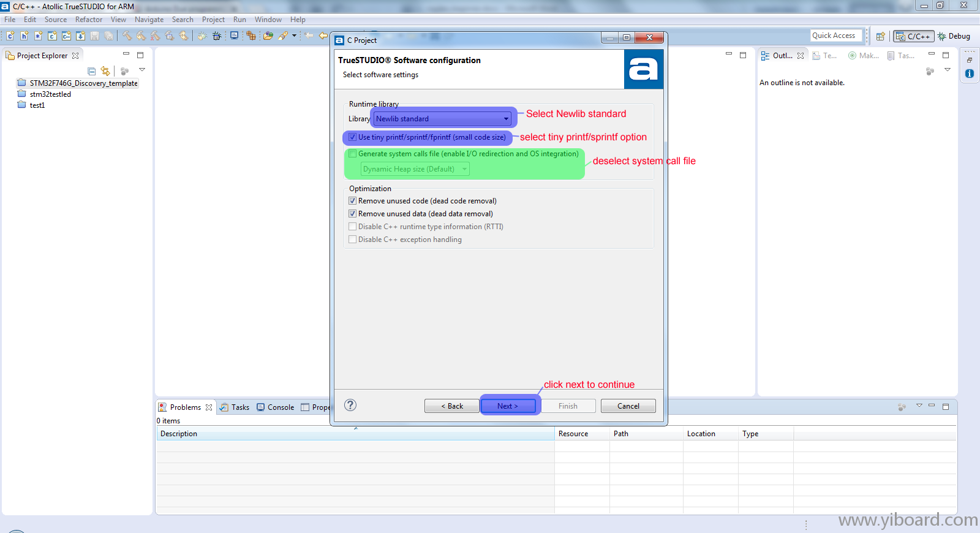The height and width of the screenshot is (533, 980).
Task: Open the Library dropdown showing Newlib standard
Action: tap(442, 119)
